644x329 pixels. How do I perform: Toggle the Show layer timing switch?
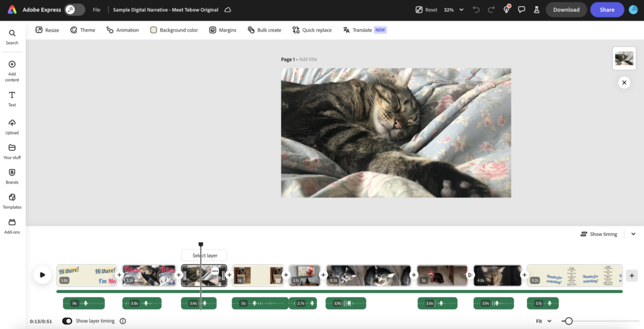pos(67,321)
